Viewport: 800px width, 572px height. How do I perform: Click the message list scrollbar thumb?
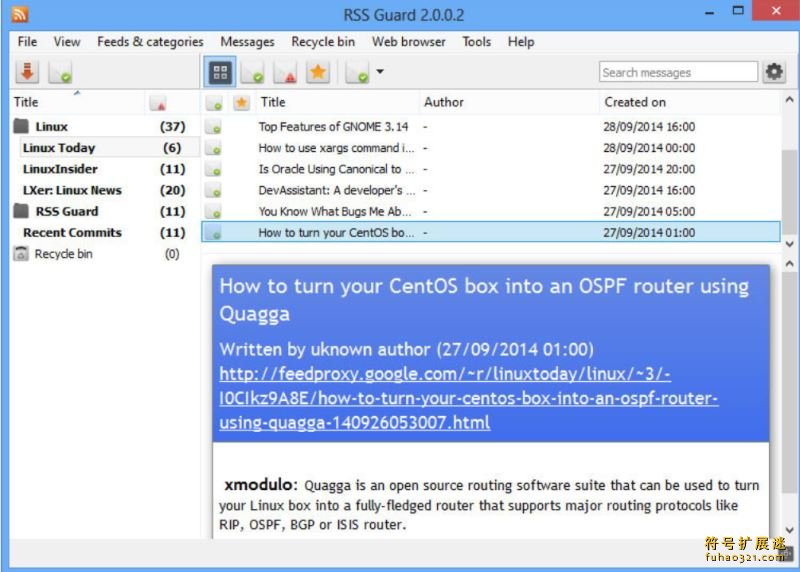[789, 192]
